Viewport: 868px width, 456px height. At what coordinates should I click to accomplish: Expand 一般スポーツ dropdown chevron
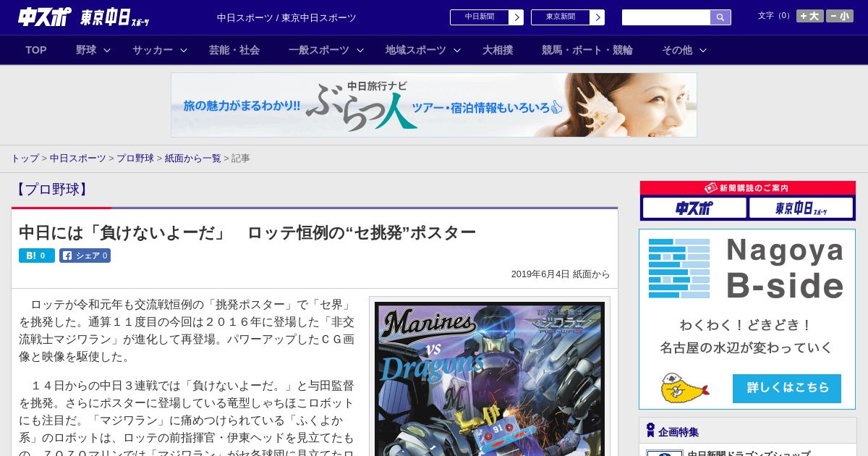pyautogui.click(x=360, y=50)
